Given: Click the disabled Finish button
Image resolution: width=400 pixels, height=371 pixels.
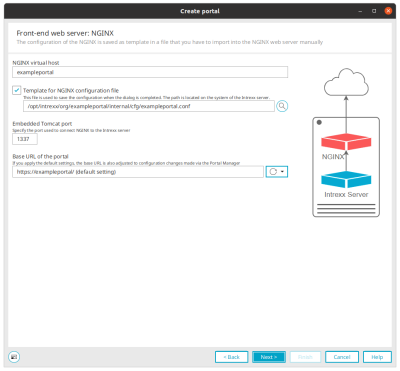Looking at the screenshot, I should pos(305,357).
